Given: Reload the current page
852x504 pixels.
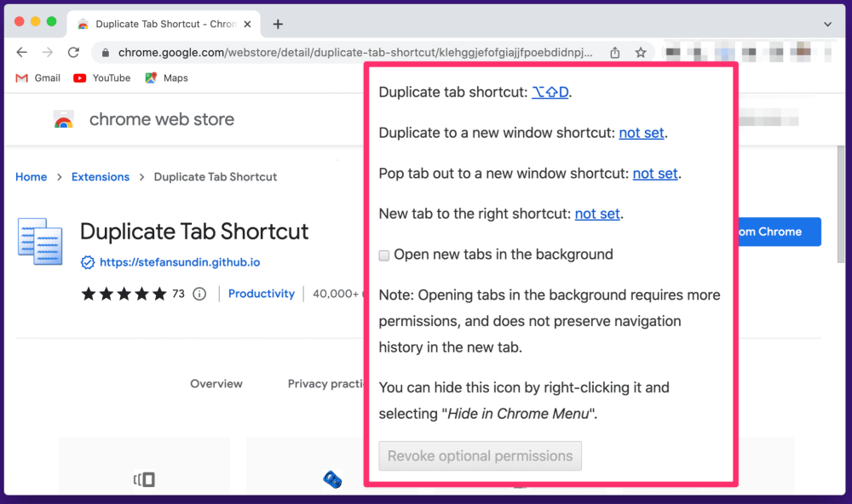Looking at the screenshot, I should 73,52.
